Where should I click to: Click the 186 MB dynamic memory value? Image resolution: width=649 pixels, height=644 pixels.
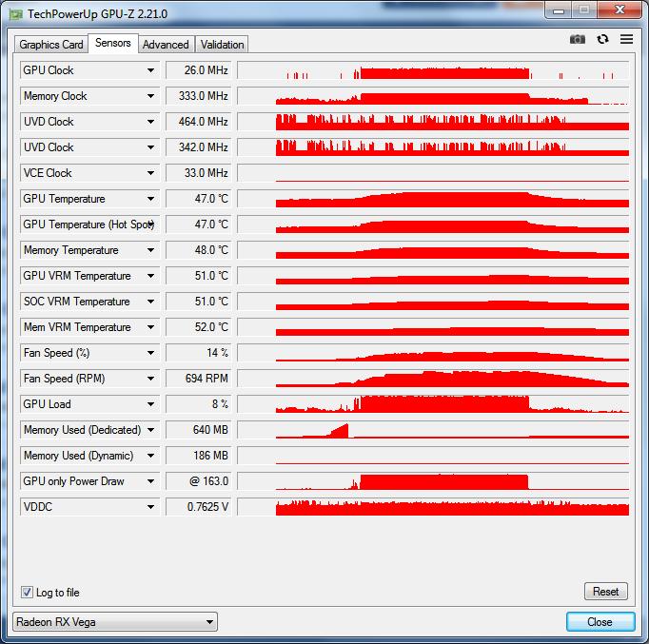click(199, 456)
